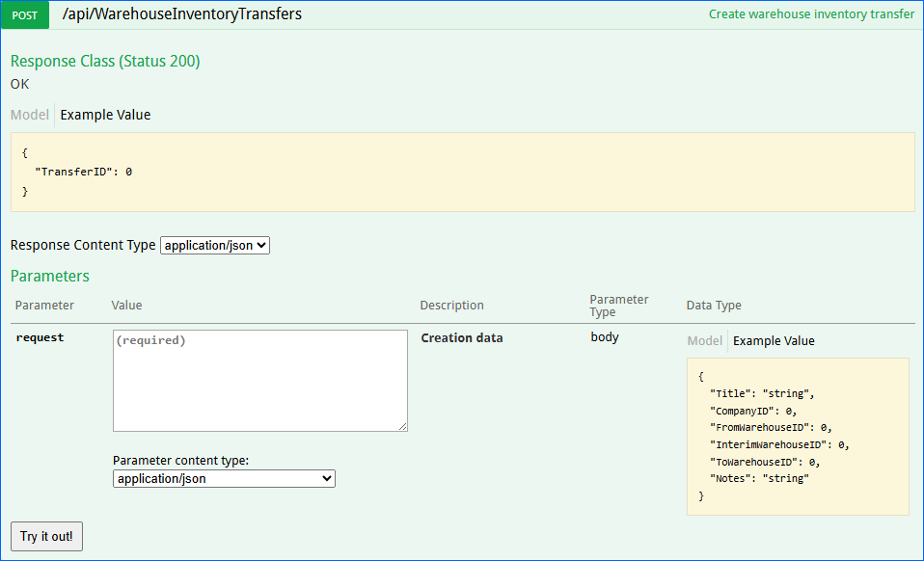Click the TransferID response example box

[x=463, y=172]
